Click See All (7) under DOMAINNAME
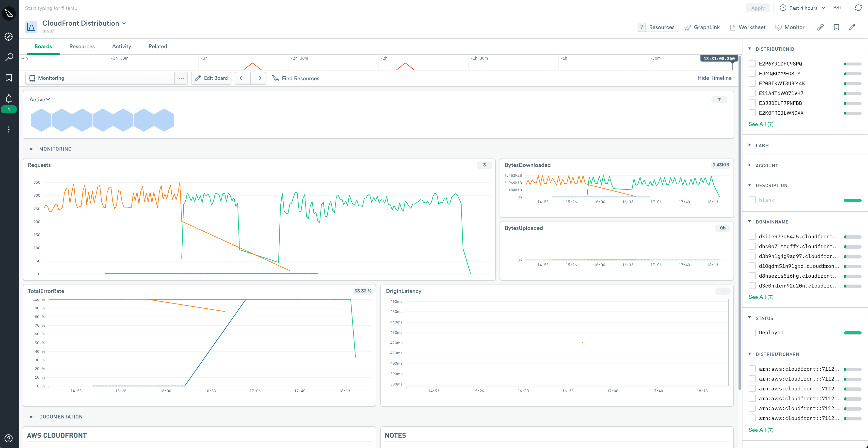868x448 pixels. click(x=761, y=297)
